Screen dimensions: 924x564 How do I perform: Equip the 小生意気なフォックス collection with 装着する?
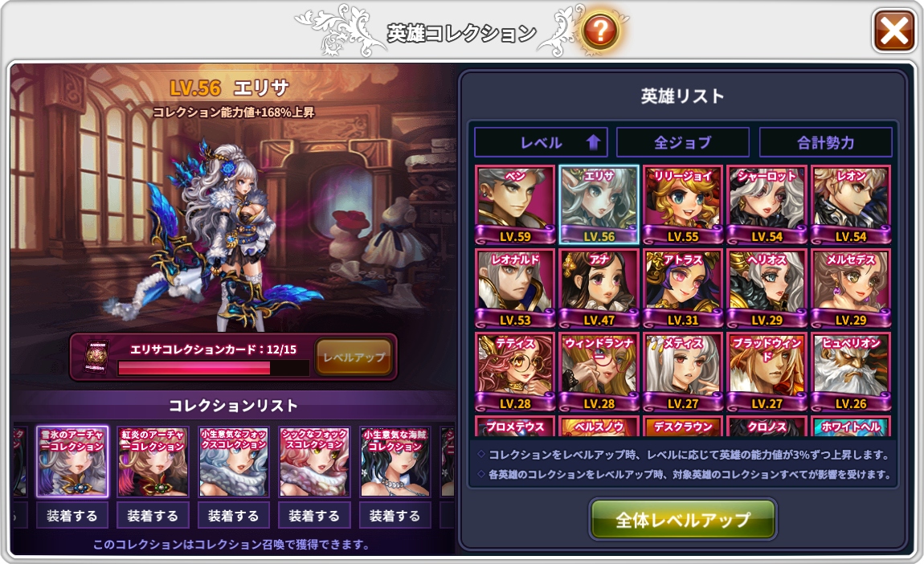(x=233, y=516)
